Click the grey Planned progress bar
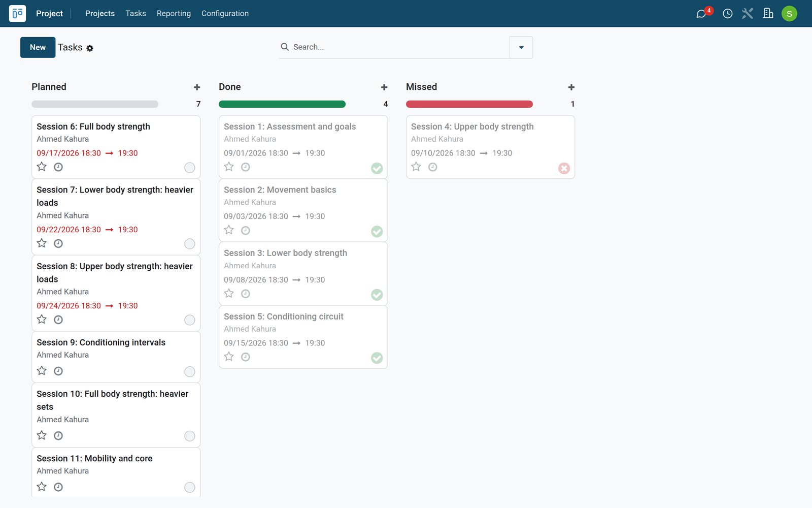 (x=95, y=104)
